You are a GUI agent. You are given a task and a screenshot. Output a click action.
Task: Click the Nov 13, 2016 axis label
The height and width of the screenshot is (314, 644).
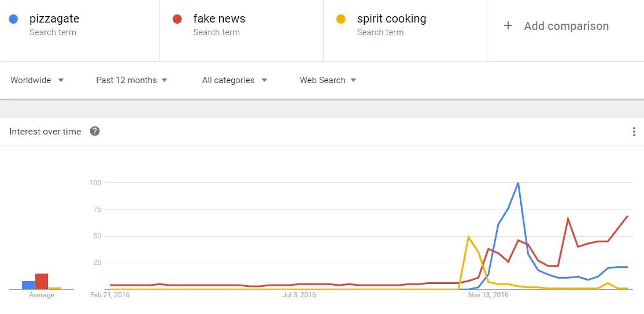pyautogui.click(x=488, y=295)
